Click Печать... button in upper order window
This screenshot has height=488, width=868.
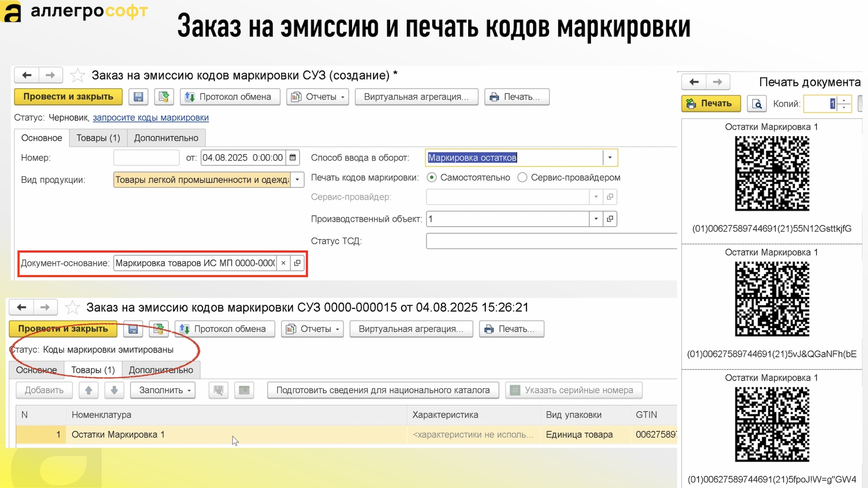tap(517, 97)
